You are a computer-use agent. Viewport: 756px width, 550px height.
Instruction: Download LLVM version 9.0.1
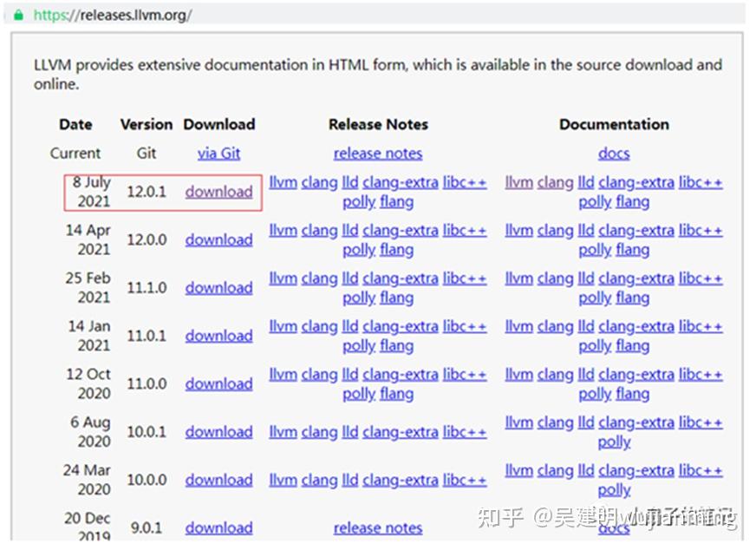218,527
